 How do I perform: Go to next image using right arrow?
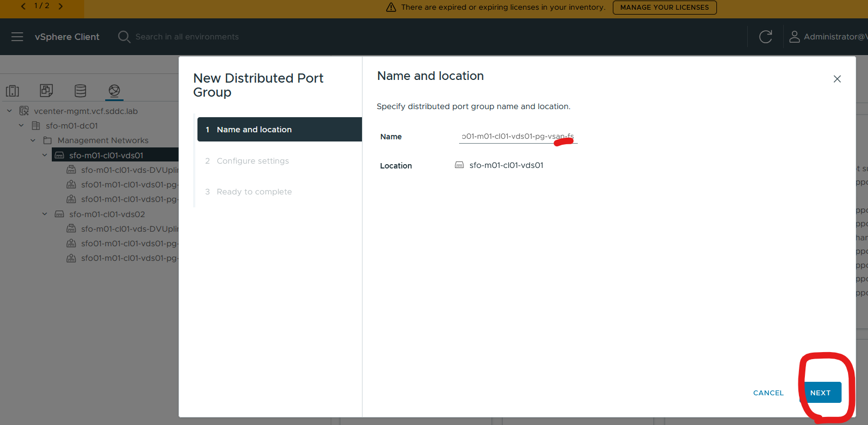60,6
